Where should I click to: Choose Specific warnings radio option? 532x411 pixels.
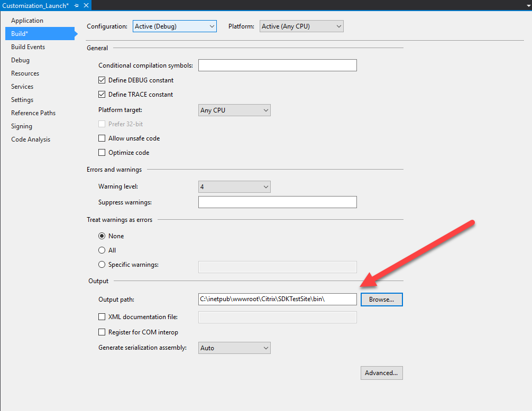point(102,265)
